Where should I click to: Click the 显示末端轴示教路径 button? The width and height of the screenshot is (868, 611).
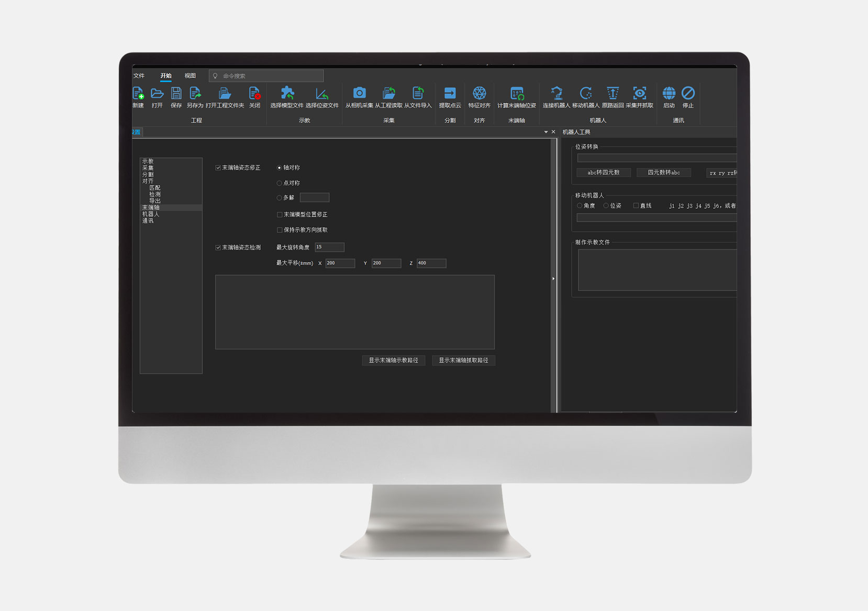pyautogui.click(x=393, y=360)
